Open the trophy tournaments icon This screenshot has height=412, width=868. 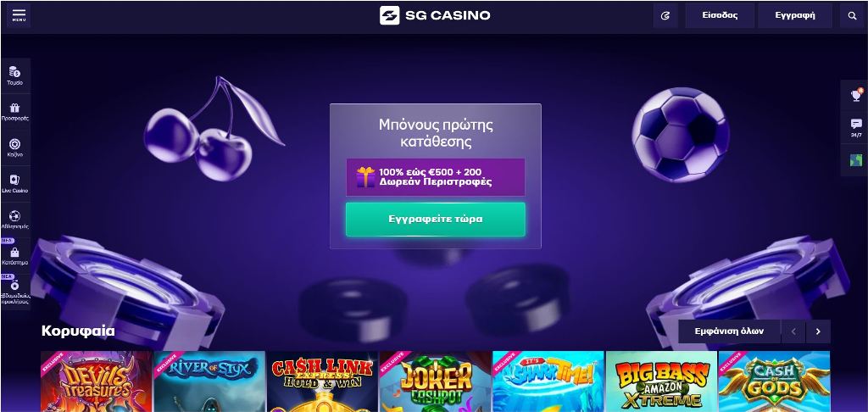click(x=856, y=95)
